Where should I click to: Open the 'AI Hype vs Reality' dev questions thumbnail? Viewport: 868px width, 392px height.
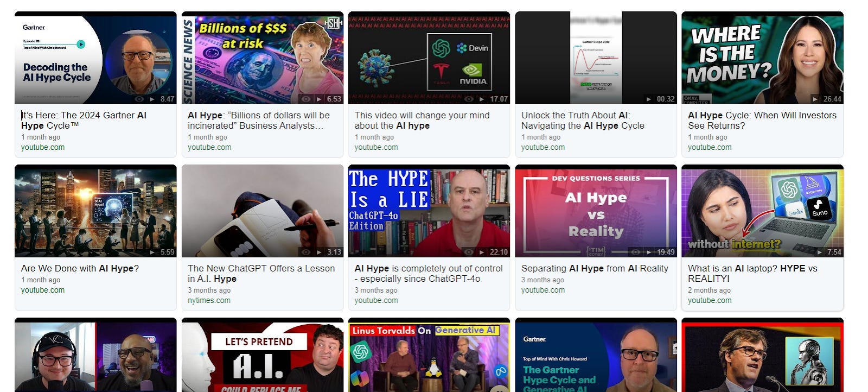[x=596, y=211]
